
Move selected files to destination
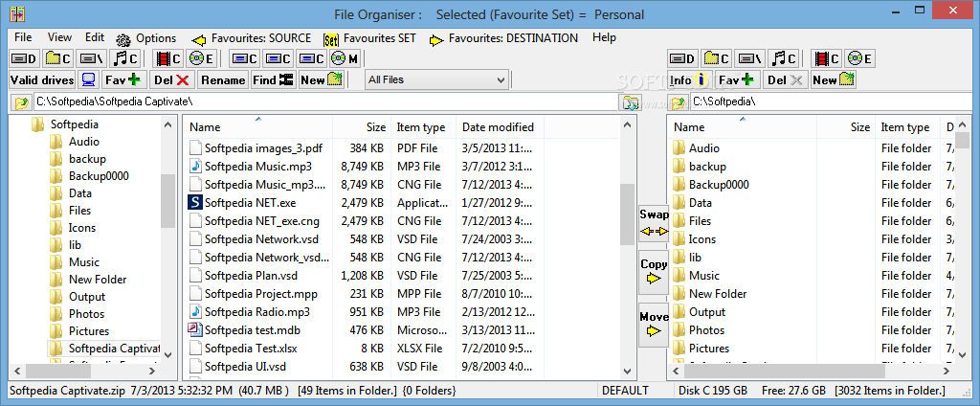(654, 324)
